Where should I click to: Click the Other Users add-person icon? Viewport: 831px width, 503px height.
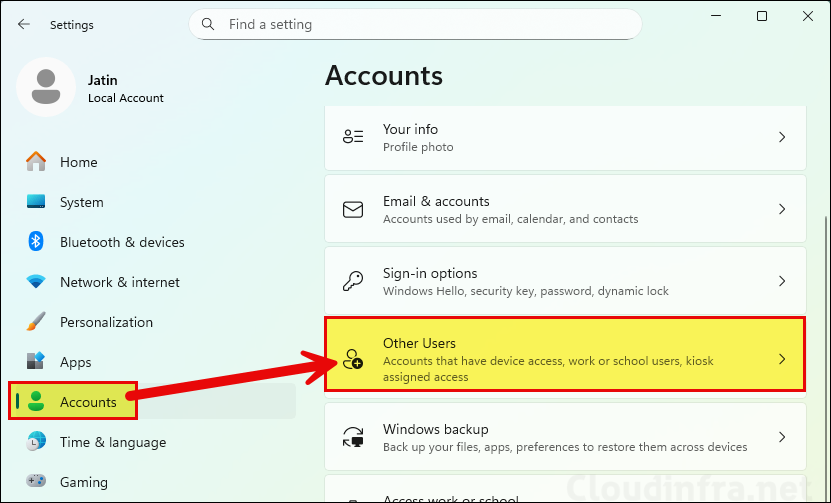(353, 359)
